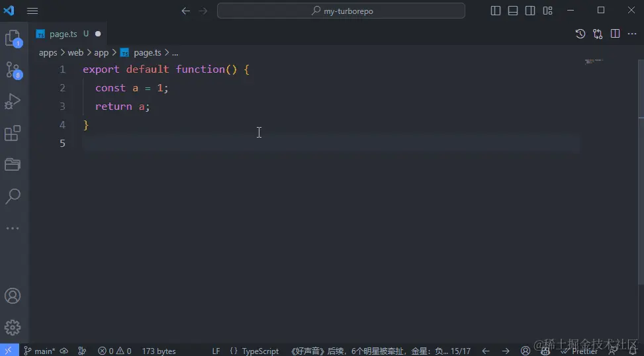Click the minimap code preview
This screenshot has height=356, width=644.
(x=594, y=62)
